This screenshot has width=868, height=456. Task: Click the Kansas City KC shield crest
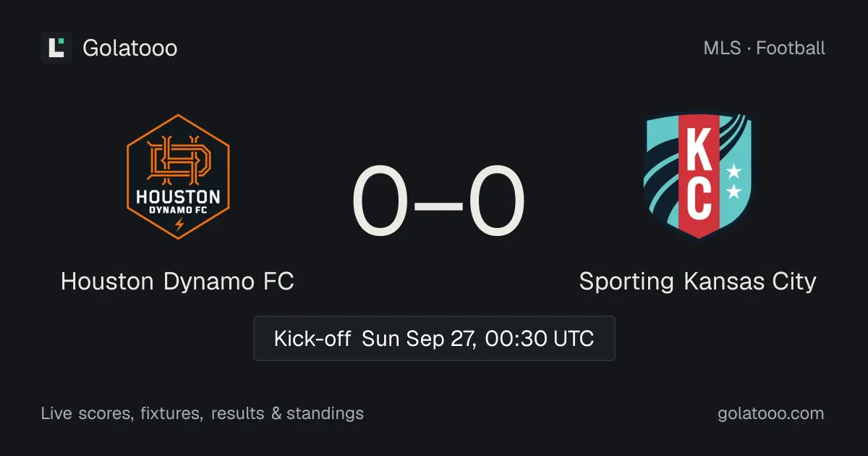pos(698,177)
